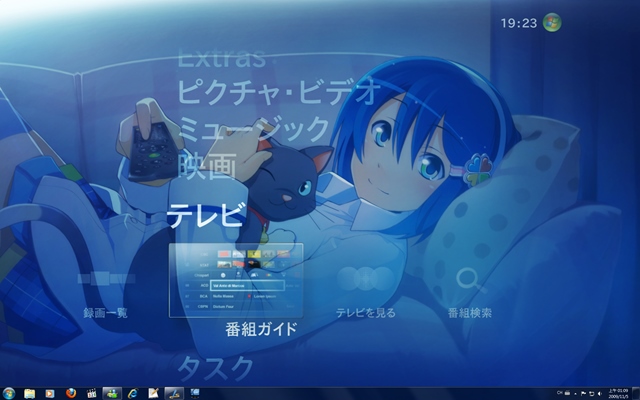Screen dimensions: 640x400
Task: Select the ピクチャ・ビデオ menu category
Action: click(279, 91)
